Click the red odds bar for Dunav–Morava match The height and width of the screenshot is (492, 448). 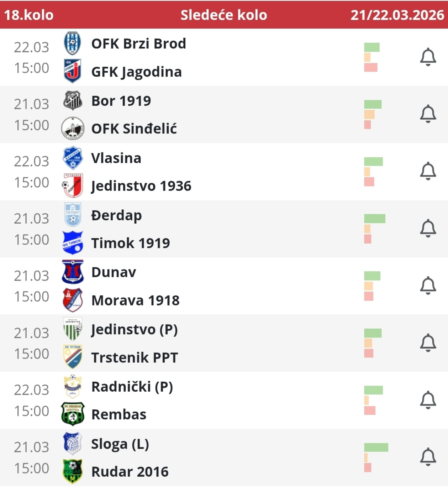368,296
